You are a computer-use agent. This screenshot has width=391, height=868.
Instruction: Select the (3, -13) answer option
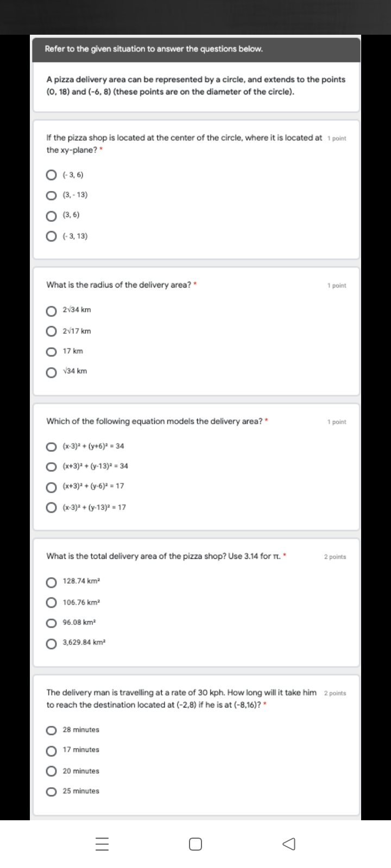[52, 195]
